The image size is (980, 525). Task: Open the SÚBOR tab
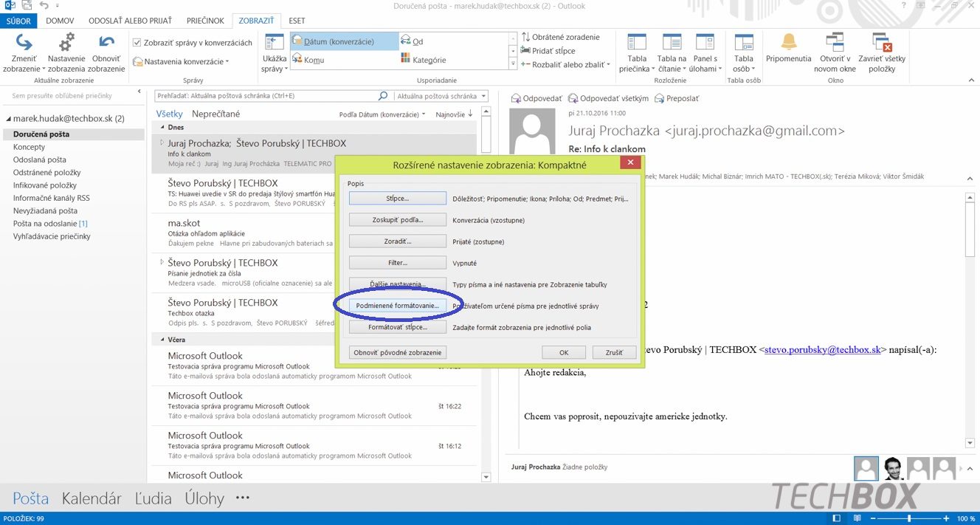click(x=19, y=21)
